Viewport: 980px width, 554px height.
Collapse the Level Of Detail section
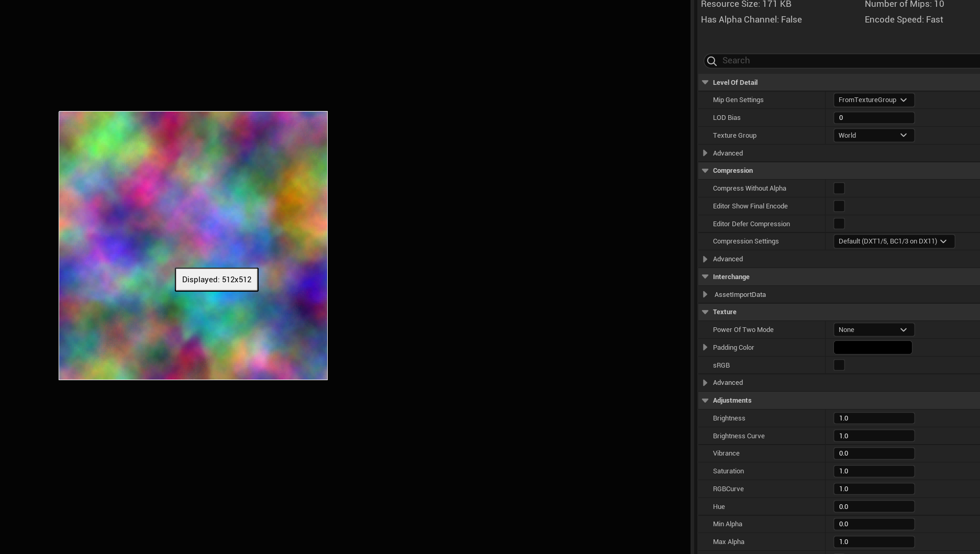click(705, 82)
